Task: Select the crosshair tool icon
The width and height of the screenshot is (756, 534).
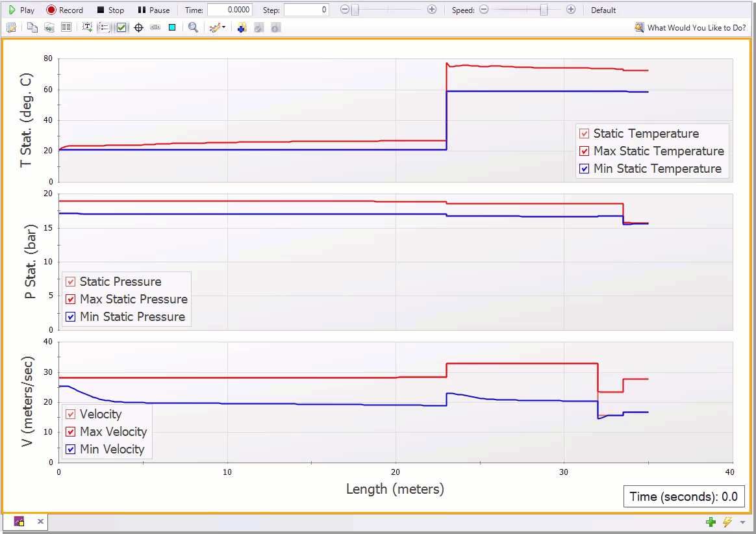Action: (x=139, y=27)
